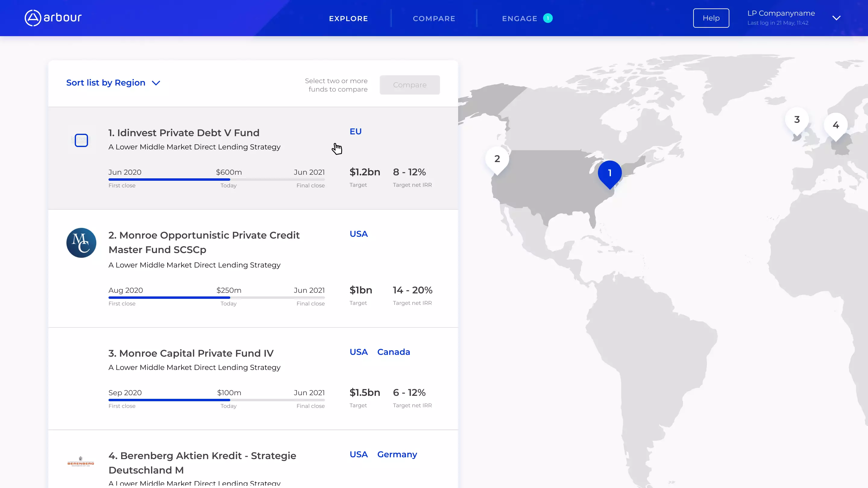Click the Engage notification badge
Screen dimensions: 868x488
(548, 18)
